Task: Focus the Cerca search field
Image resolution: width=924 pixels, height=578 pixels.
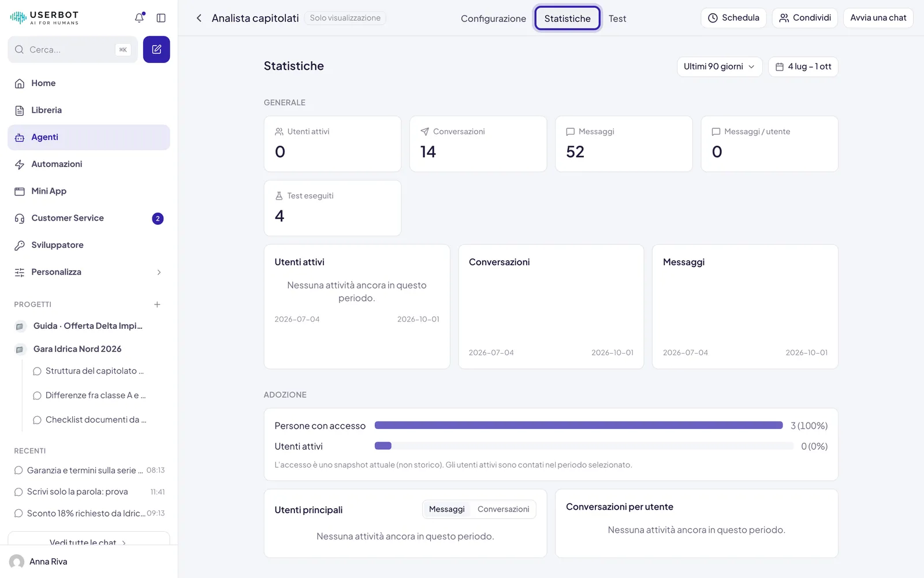Action: [73, 50]
